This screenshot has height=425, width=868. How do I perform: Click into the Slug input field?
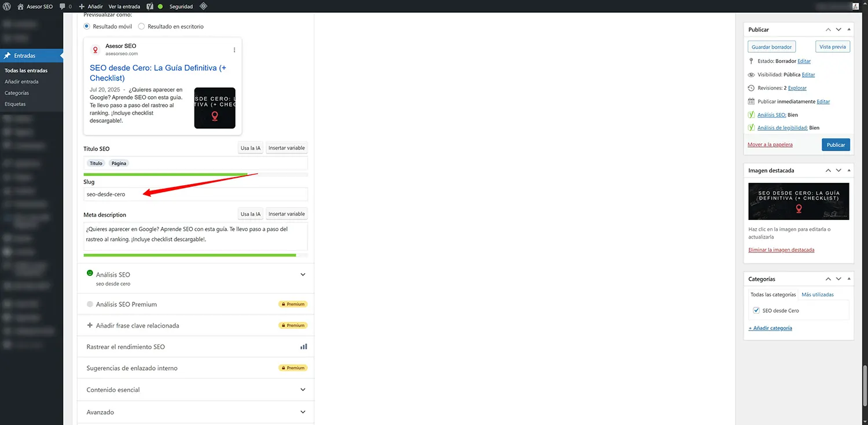(x=196, y=195)
